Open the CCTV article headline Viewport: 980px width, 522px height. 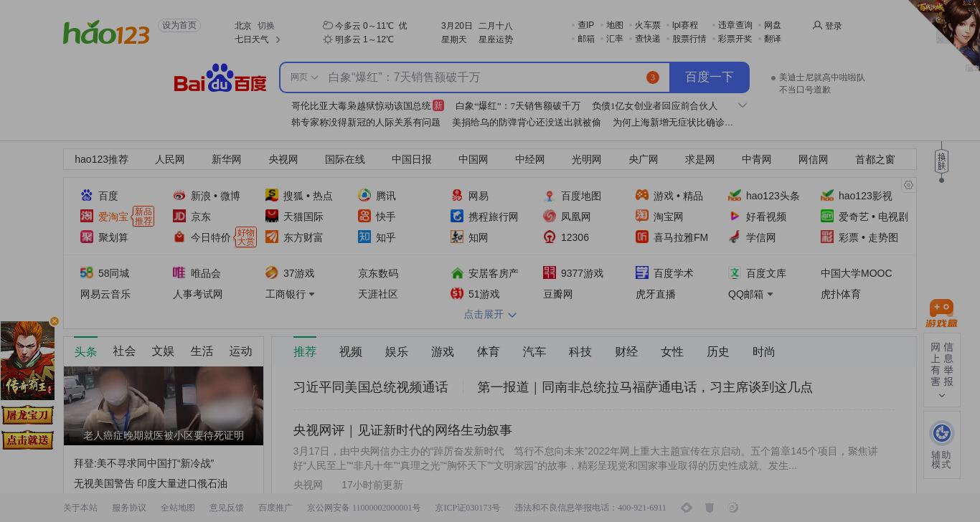pyautogui.click(x=402, y=430)
